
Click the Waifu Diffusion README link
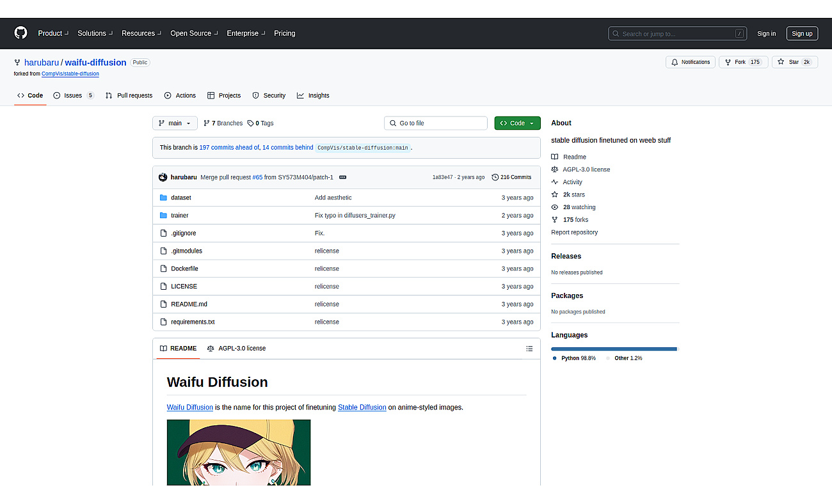(x=190, y=407)
